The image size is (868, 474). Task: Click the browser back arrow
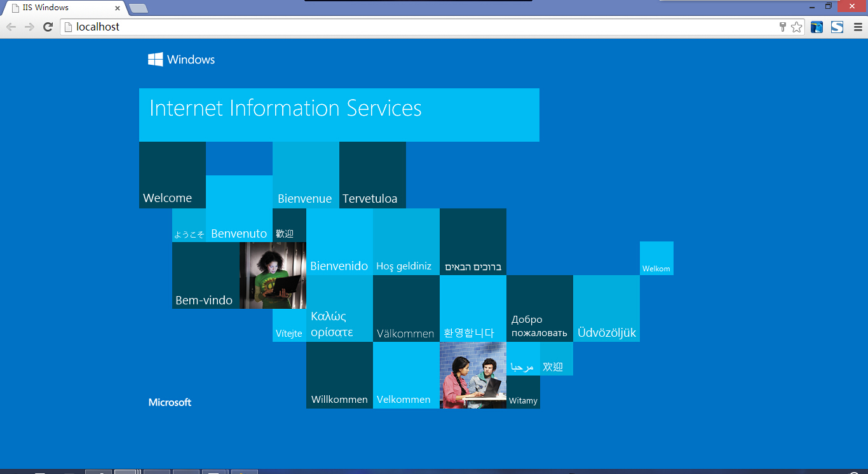[11, 27]
